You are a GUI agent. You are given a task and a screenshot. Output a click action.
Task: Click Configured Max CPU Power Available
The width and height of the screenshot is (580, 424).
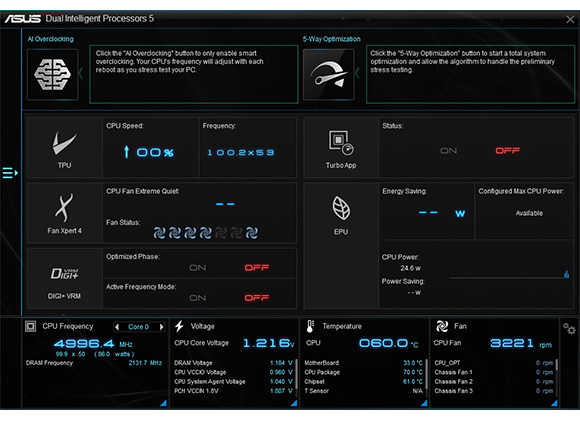tap(529, 213)
